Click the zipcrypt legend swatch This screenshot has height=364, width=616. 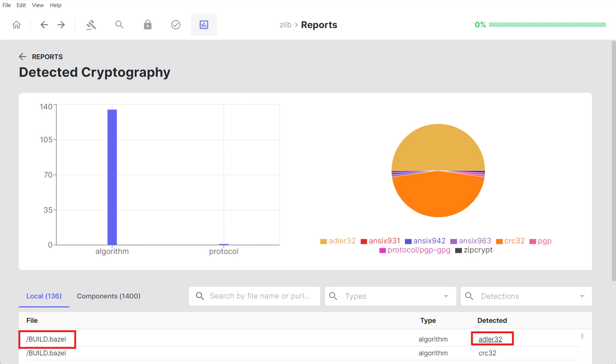coord(459,251)
